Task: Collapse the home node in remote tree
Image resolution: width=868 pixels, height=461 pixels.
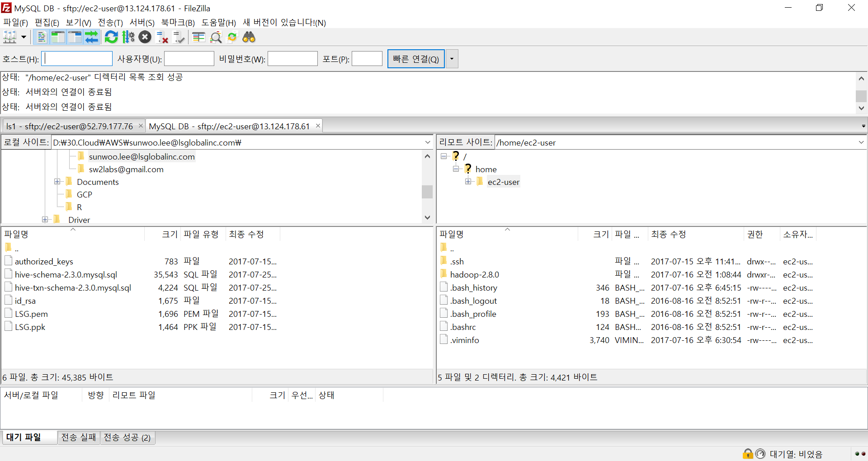Action: (456, 169)
